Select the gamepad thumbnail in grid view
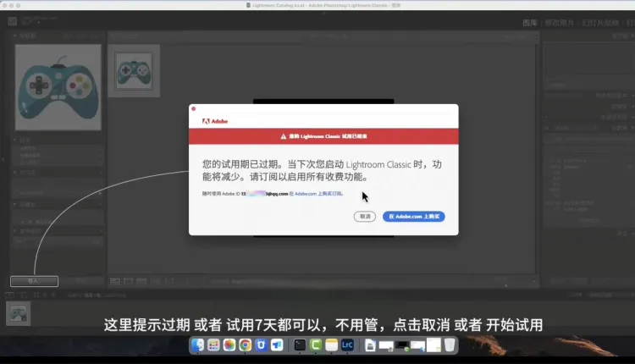 coord(134,71)
